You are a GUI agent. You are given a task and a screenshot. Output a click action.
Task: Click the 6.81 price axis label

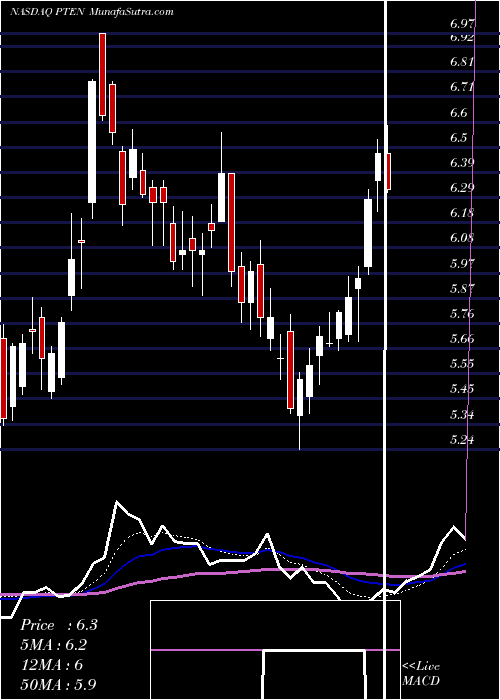pyautogui.click(x=462, y=62)
